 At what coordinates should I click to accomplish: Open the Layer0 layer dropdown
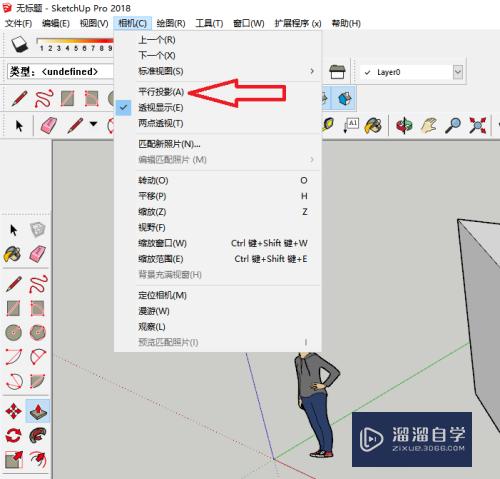coord(458,72)
